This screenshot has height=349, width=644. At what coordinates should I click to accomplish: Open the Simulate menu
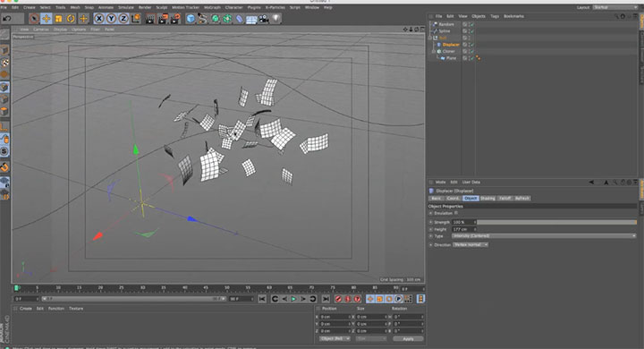coord(126,7)
